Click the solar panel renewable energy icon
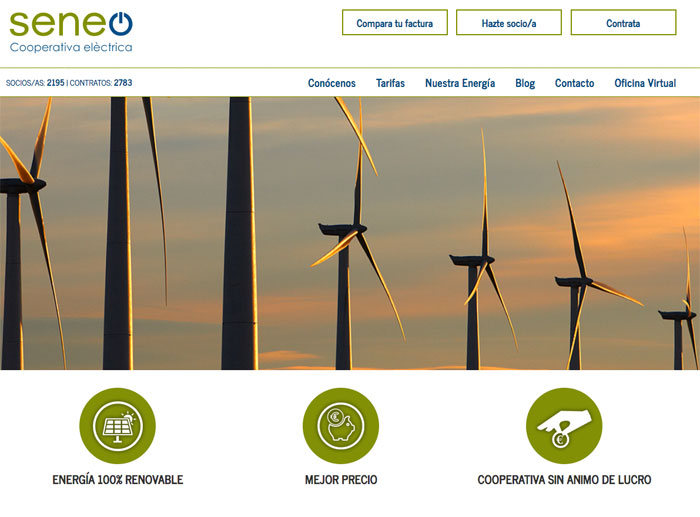This screenshot has width=700, height=517. pyautogui.click(x=117, y=425)
